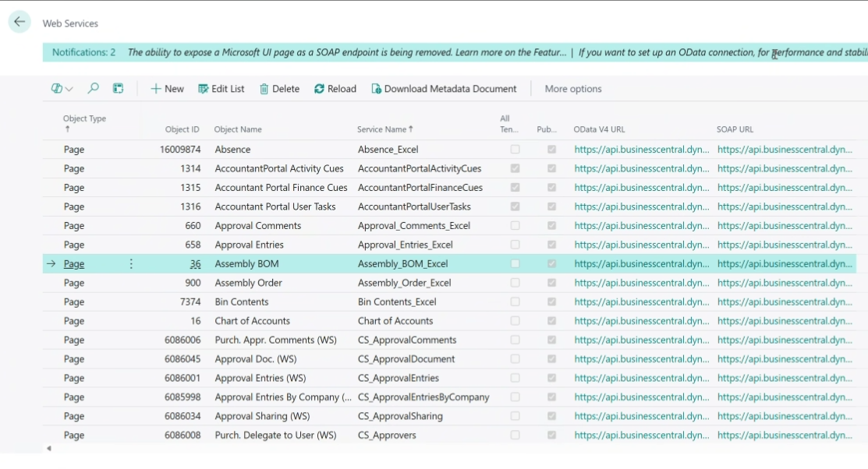The height and width of the screenshot is (469, 868).
Task: Toggle Published for Accountant Portal Finance Cues
Action: (x=551, y=188)
